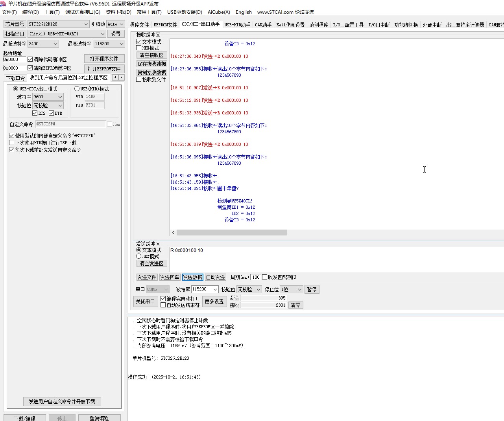Click the application icon in the title bar

pos(3,4)
